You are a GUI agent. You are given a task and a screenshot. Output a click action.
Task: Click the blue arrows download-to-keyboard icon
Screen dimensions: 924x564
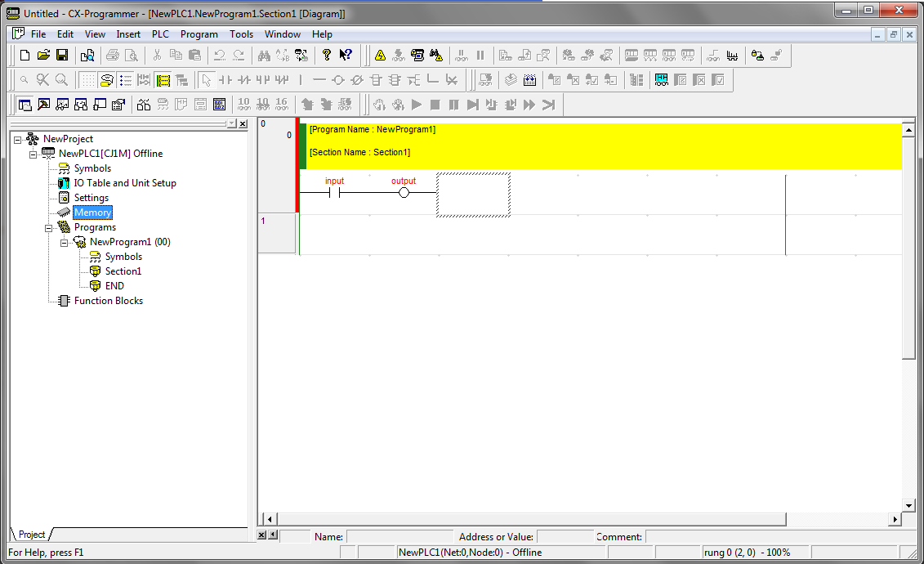coord(529,80)
